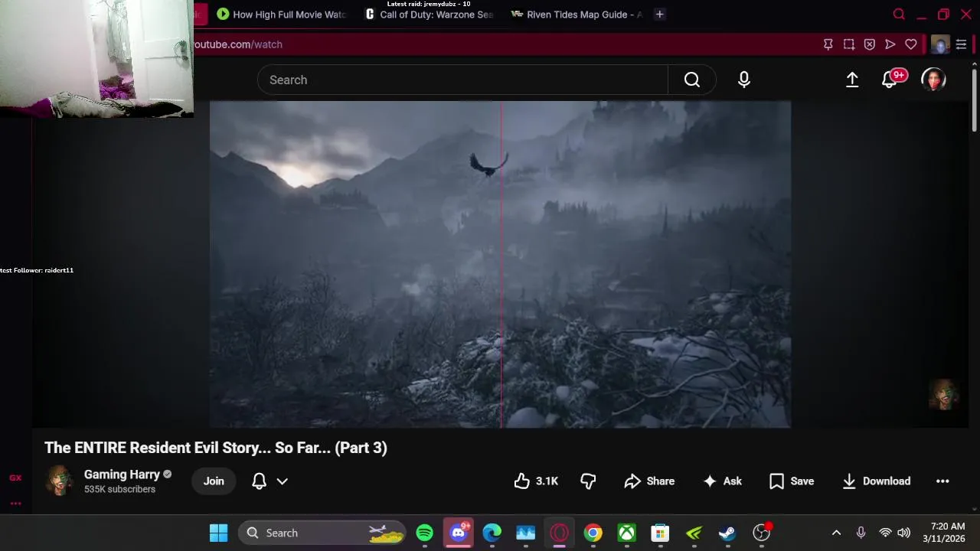
Task: Click the 535K subscribers text
Action: click(119, 489)
